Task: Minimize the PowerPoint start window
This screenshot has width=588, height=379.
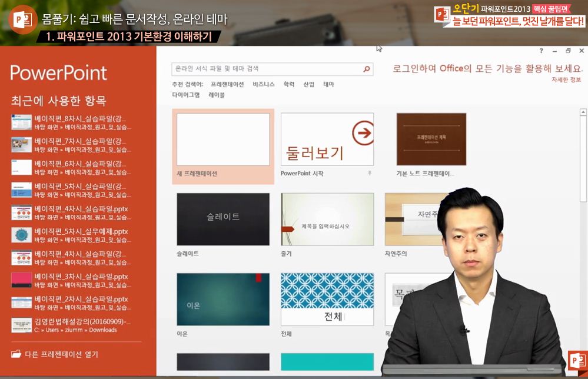Action: pos(554,51)
